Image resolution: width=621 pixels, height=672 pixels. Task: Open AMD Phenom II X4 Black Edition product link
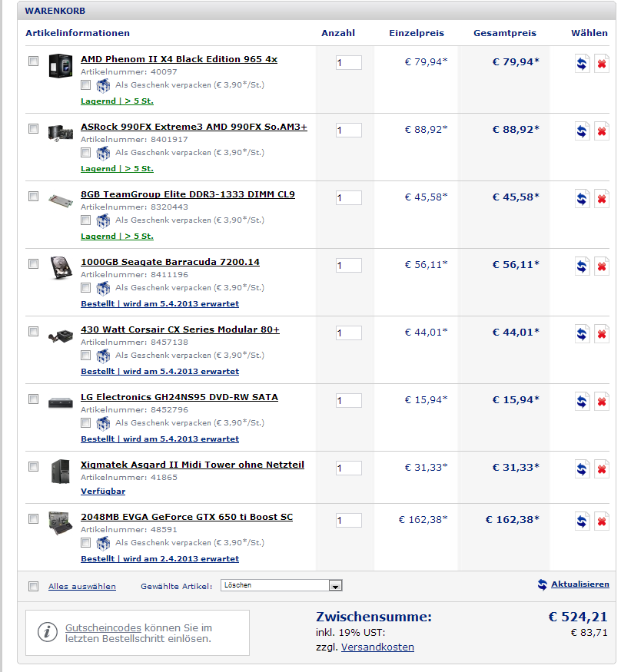pos(179,59)
